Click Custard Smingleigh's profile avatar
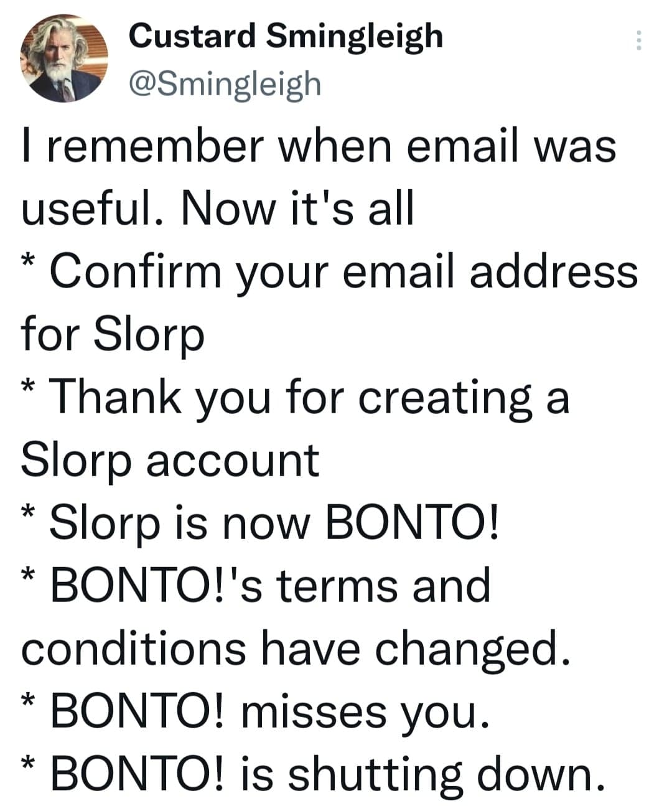The height and width of the screenshot is (806, 672). 65,58
